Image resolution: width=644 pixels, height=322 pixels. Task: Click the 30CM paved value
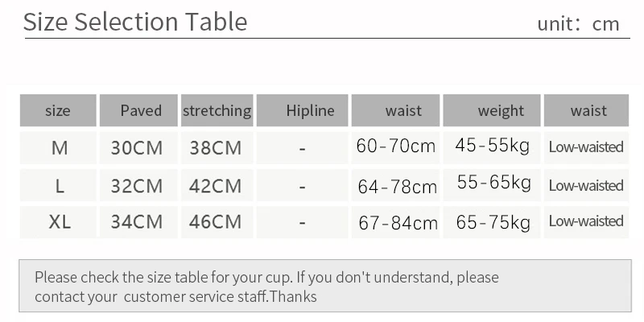pos(137,148)
